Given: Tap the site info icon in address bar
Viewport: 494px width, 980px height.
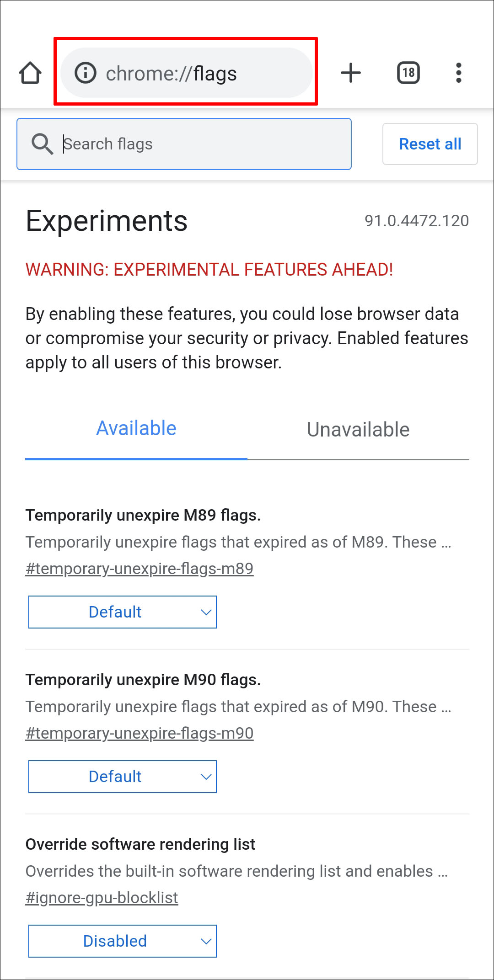Looking at the screenshot, I should (86, 73).
